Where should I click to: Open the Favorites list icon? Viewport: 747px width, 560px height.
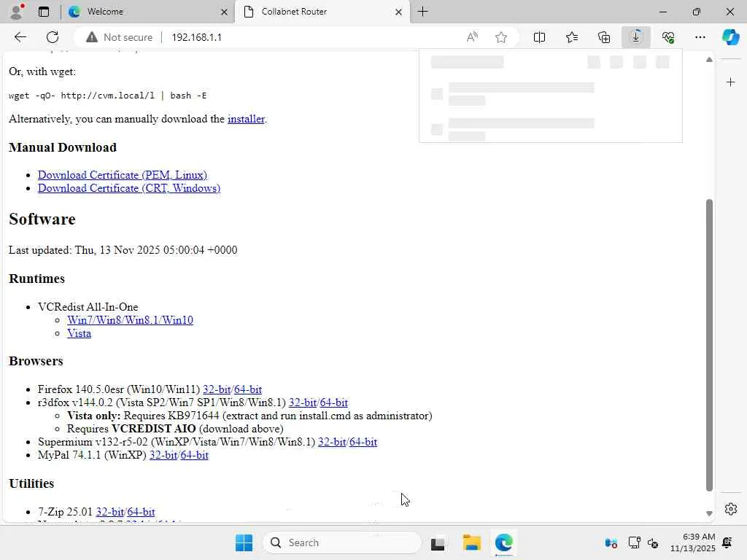(x=572, y=37)
